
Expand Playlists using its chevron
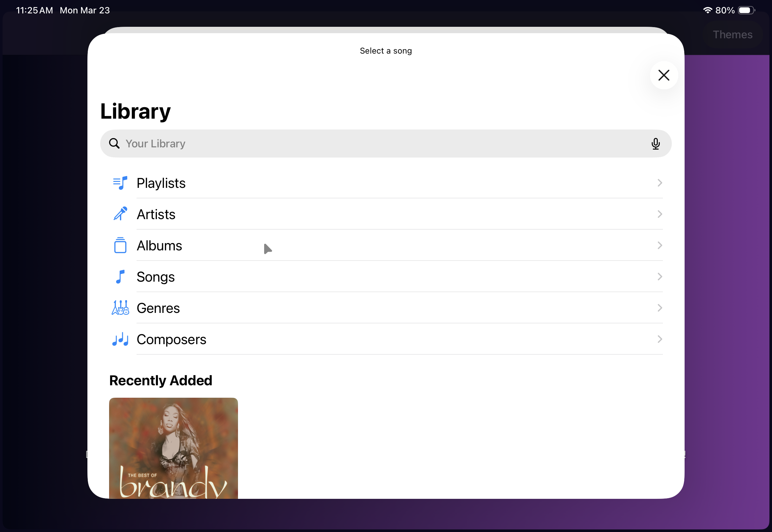(x=659, y=183)
